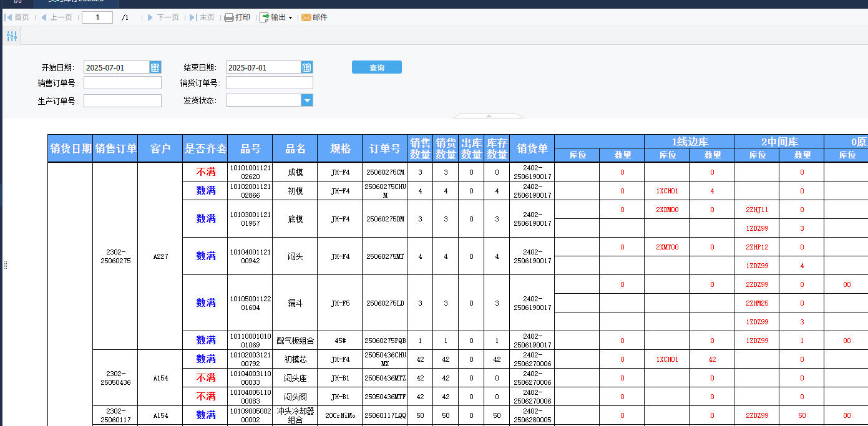Image resolution: width=868 pixels, height=426 pixels.
Task: Click the 库存数量 column header
Action: click(x=497, y=148)
